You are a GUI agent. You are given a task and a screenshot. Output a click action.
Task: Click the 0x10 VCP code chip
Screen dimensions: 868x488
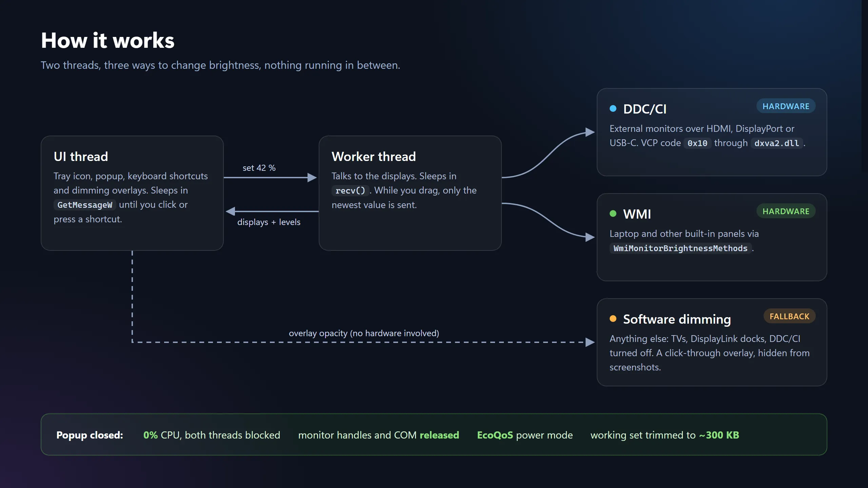click(x=697, y=143)
